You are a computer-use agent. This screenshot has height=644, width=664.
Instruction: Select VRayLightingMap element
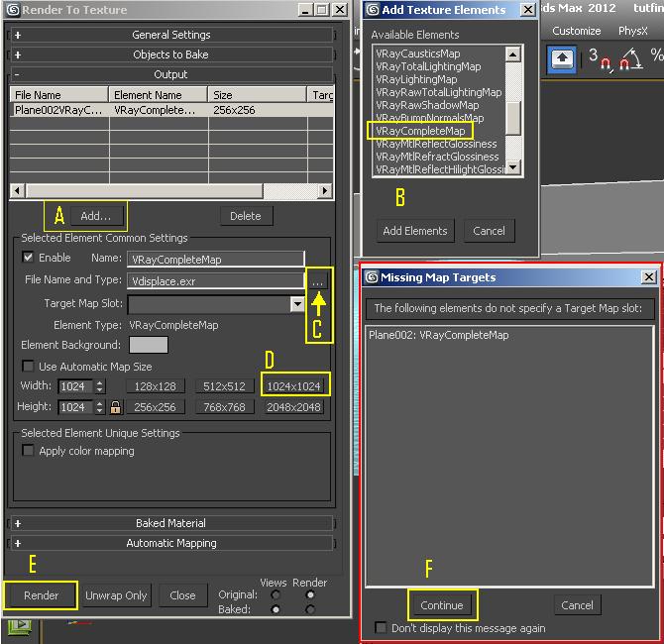coord(416,79)
